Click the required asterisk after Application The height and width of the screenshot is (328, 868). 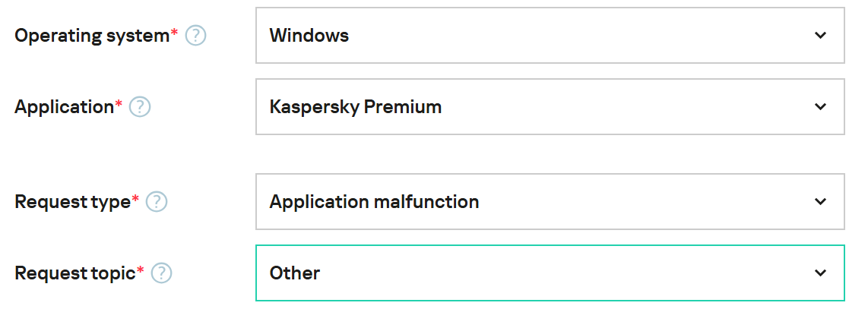coord(119,104)
